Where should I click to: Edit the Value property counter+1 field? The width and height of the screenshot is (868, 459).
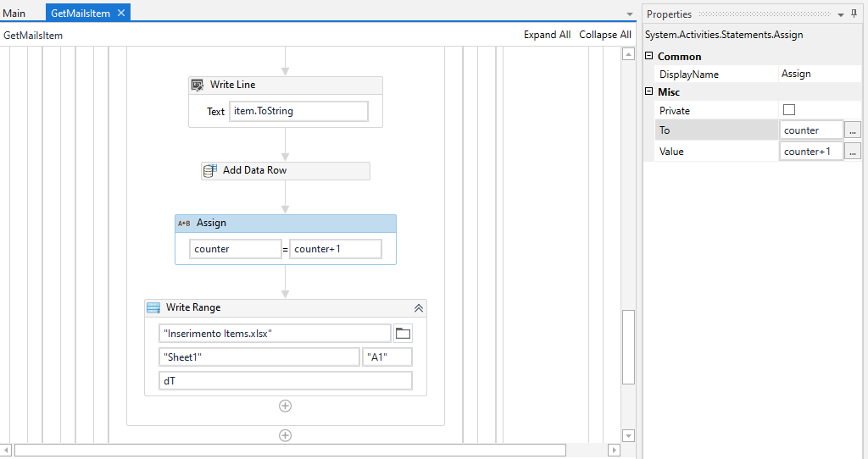pyautogui.click(x=811, y=152)
